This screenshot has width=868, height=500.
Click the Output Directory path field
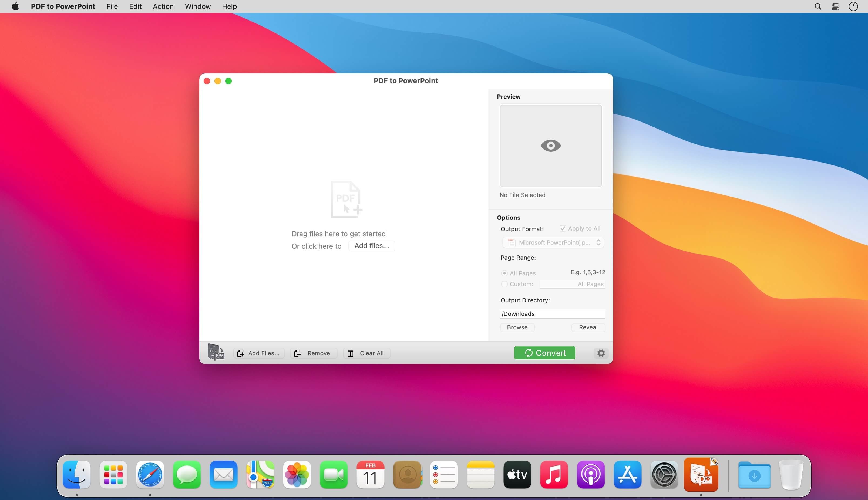point(552,313)
